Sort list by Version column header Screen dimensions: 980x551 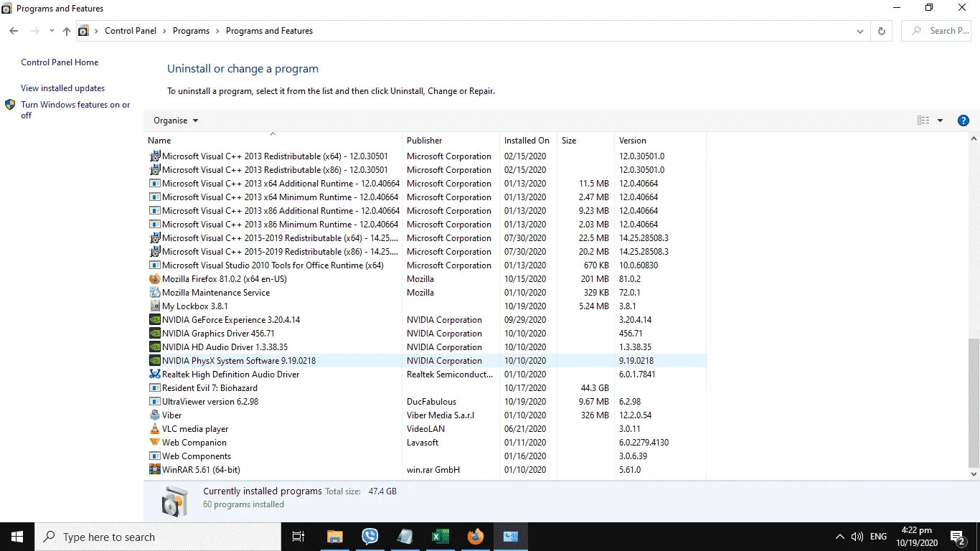660,141
